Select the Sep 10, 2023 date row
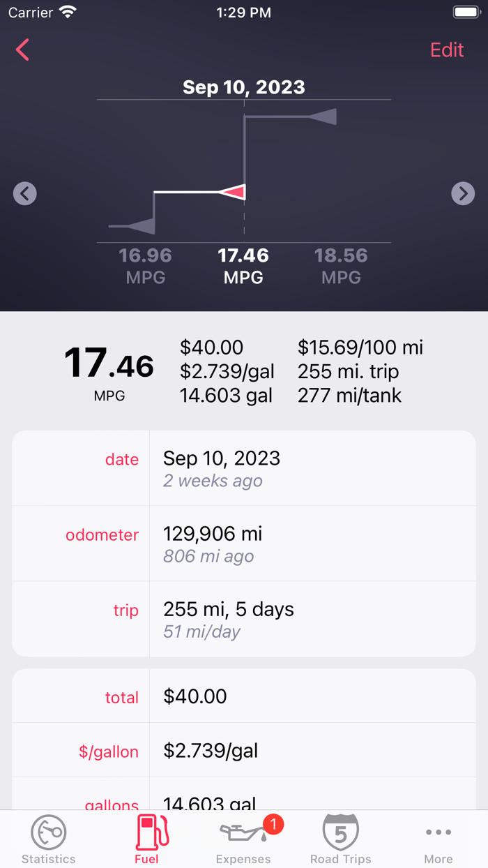Viewport: 488px width, 868px height. tap(244, 467)
